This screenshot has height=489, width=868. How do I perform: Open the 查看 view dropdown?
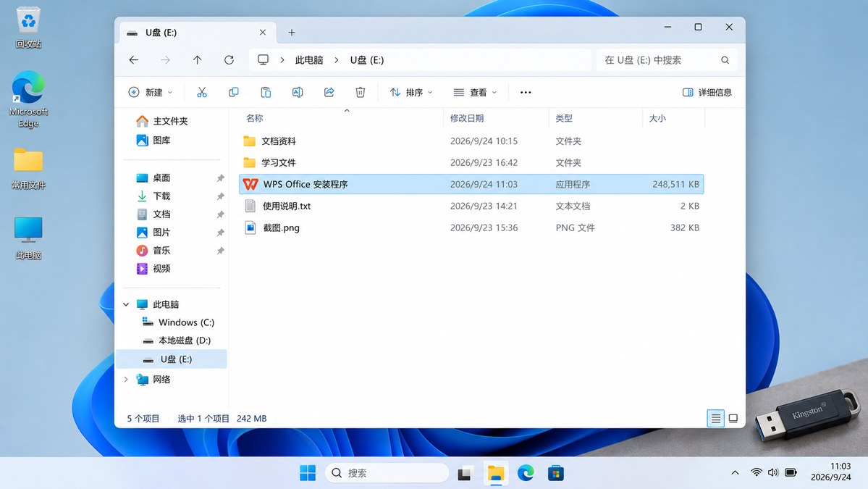click(x=475, y=93)
